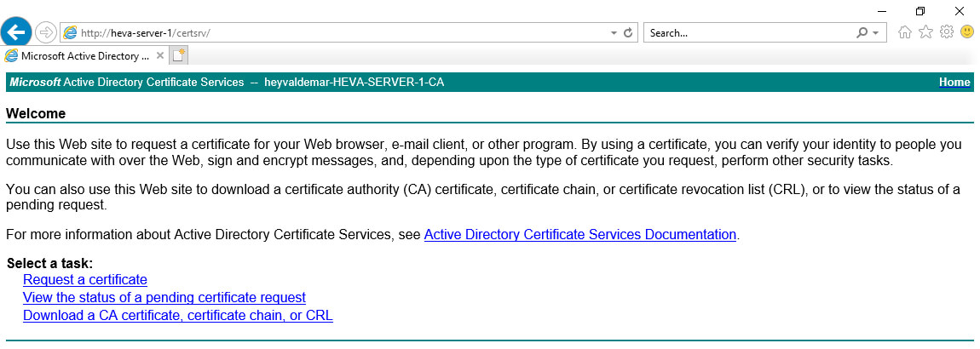Click the 'Select a task:' label

pyautogui.click(x=50, y=264)
